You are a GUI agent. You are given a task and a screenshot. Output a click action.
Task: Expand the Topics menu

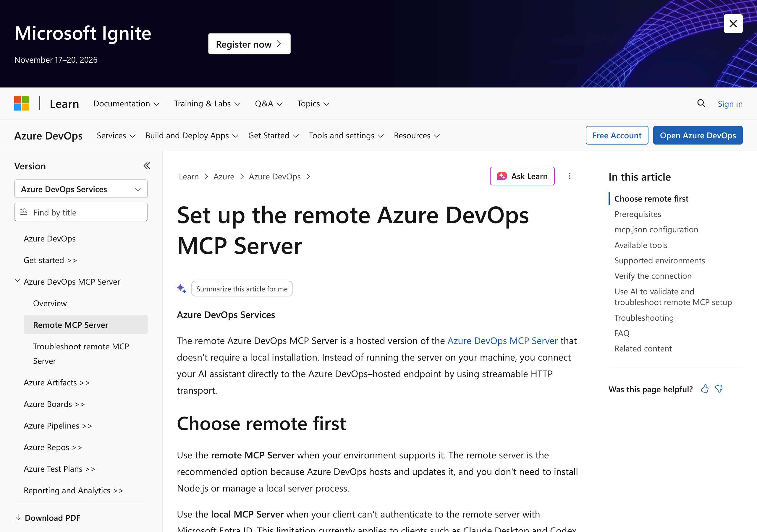pos(313,103)
